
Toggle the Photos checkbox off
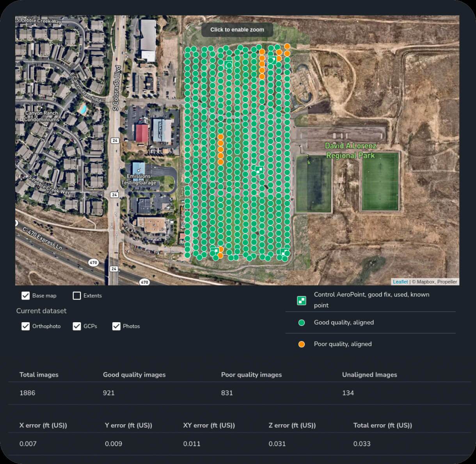click(116, 326)
